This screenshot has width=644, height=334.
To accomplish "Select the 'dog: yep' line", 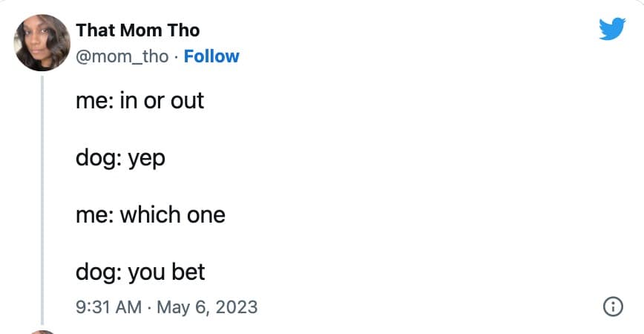I will tap(120, 157).
